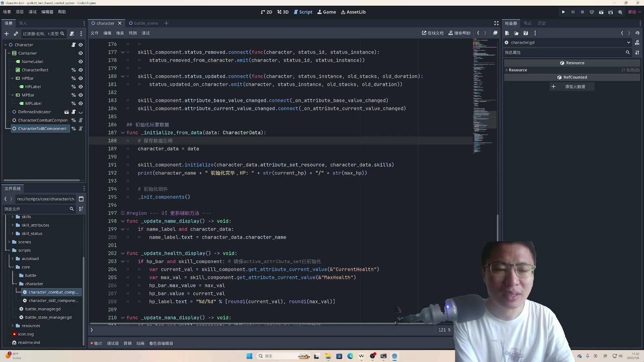Float the script editor window icon
Image resolution: width=644 pixels, height=362 pixels.
click(x=495, y=33)
